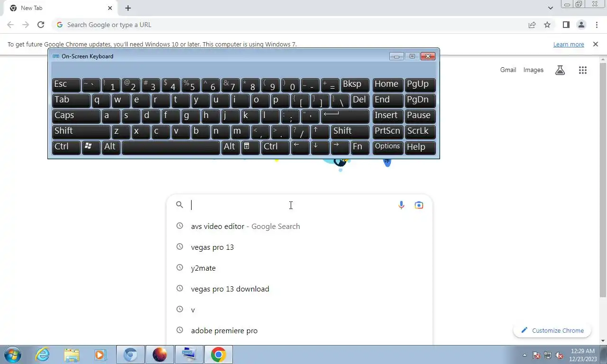Launch Internet Explorer from the taskbar
Image resolution: width=607 pixels, height=364 pixels.
[x=43, y=355]
